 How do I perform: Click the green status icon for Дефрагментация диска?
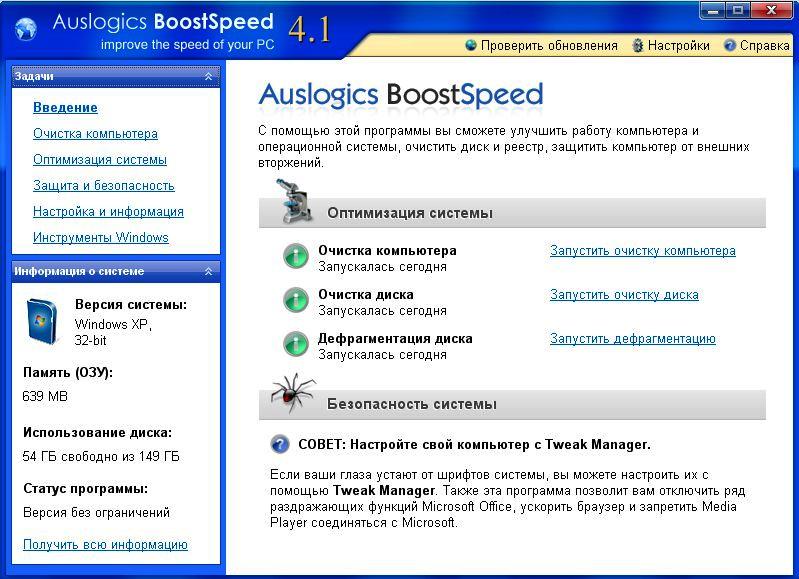(x=296, y=344)
